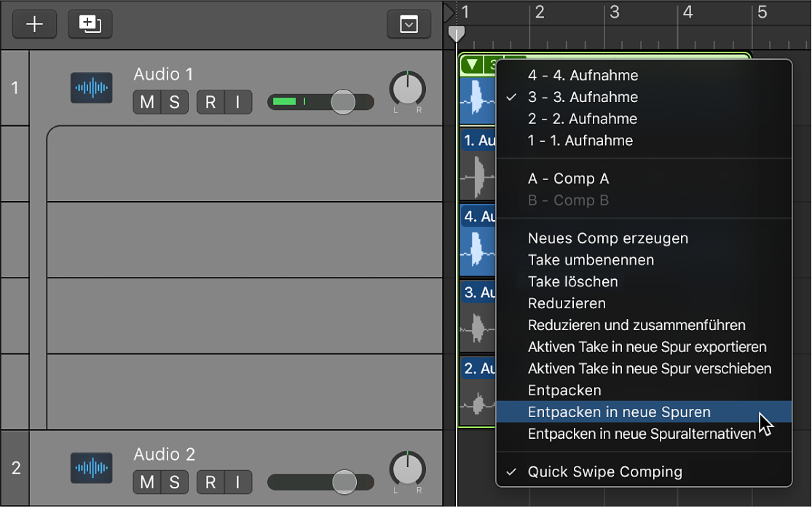This screenshot has height=508, width=812.
Task: Add a new track with plus button
Action: [x=35, y=24]
